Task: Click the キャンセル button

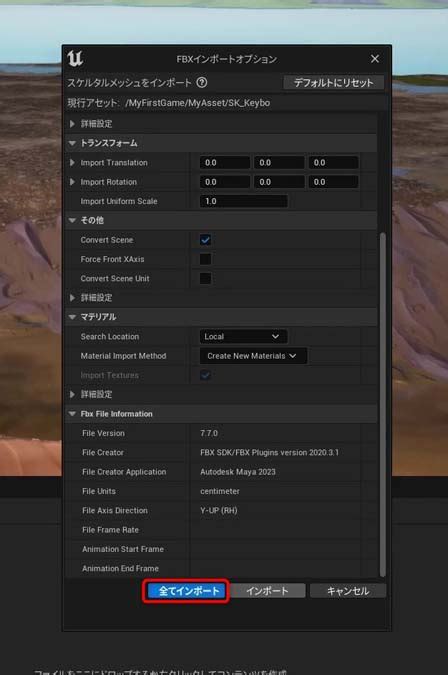Action: (x=348, y=591)
